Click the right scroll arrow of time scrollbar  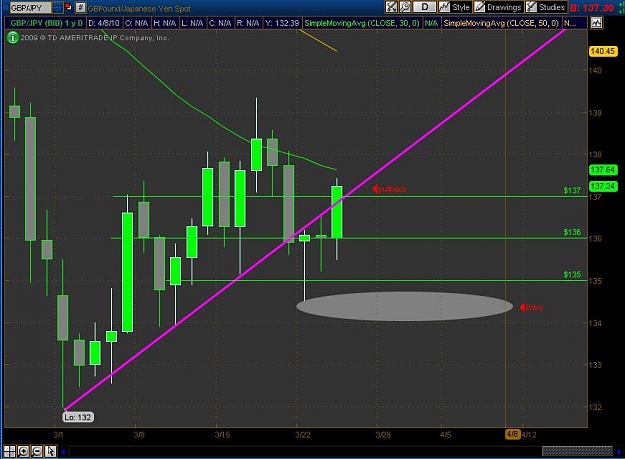(x=618, y=451)
